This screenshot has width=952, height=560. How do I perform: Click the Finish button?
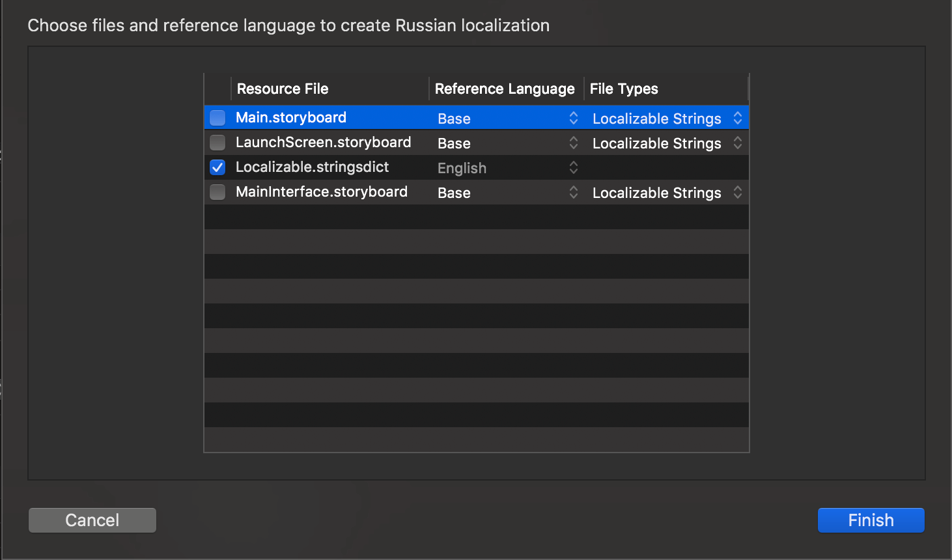871,520
